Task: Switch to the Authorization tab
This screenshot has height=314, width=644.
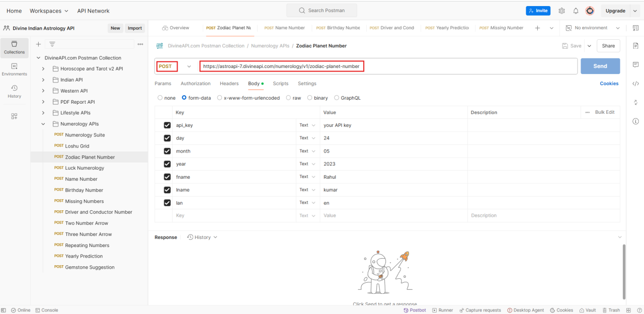Action: (195, 84)
